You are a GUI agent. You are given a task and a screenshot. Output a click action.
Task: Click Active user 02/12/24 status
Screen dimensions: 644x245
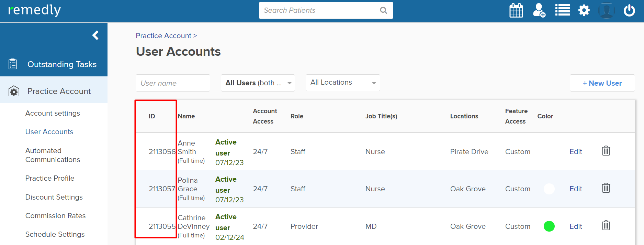click(x=229, y=227)
